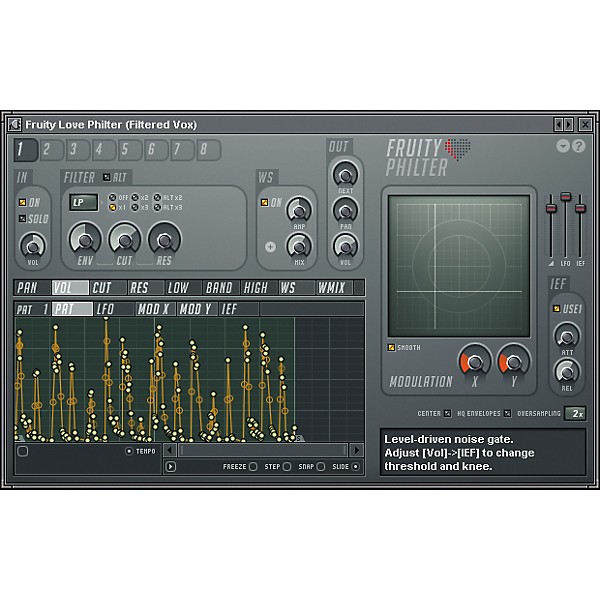Click the next preset arrow in title bar
The image size is (600, 600).
[x=568, y=124]
